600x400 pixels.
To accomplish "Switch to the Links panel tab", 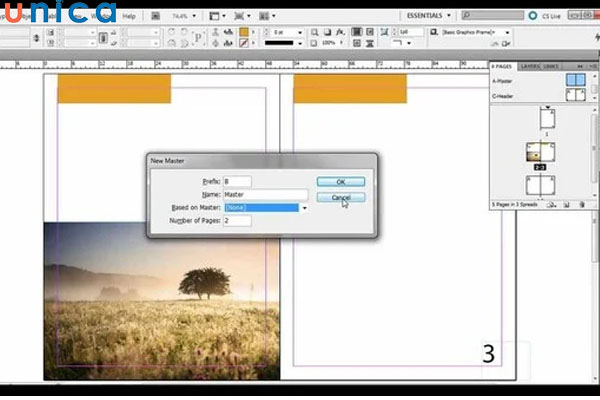I will (x=551, y=67).
